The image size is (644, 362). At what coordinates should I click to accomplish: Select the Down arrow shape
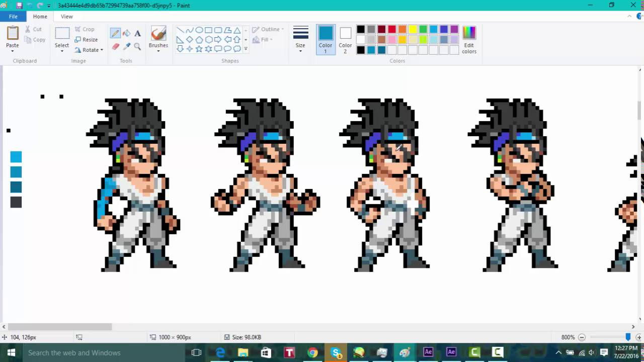click(180, 49)
